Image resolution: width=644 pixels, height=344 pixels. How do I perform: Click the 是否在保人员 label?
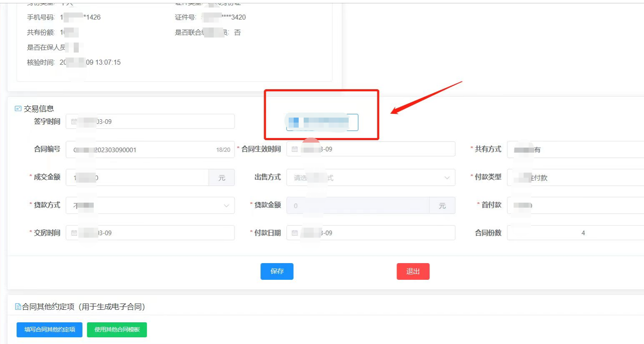pos(46,48)
